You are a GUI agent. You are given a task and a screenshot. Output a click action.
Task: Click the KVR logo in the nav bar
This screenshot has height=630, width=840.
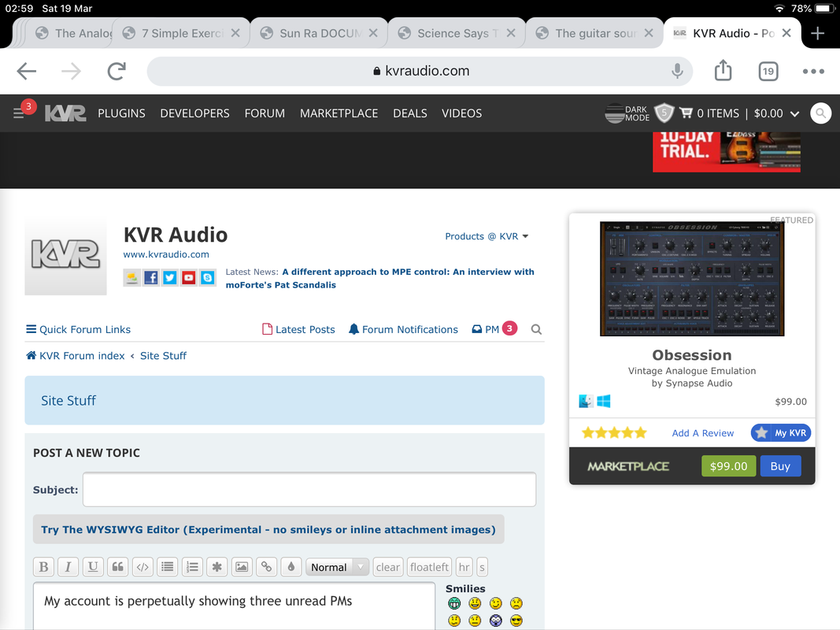tap(65, 113)
